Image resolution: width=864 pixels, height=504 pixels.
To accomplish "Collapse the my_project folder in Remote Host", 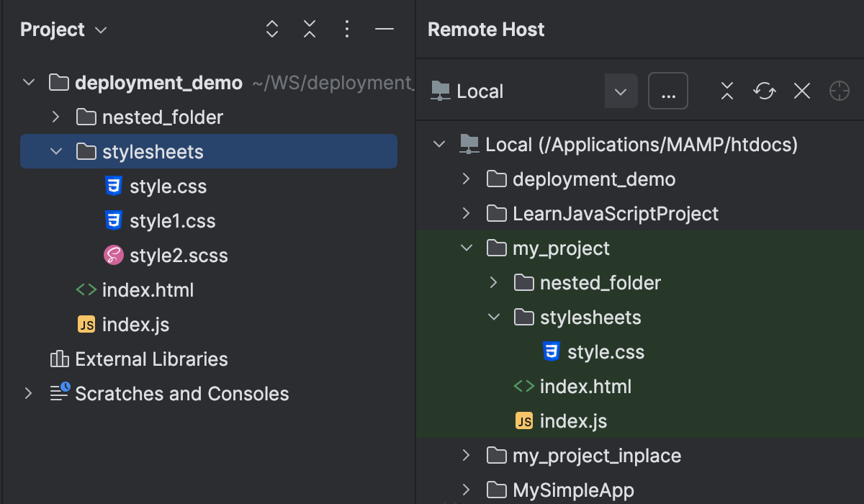I will tap(465, 248).
